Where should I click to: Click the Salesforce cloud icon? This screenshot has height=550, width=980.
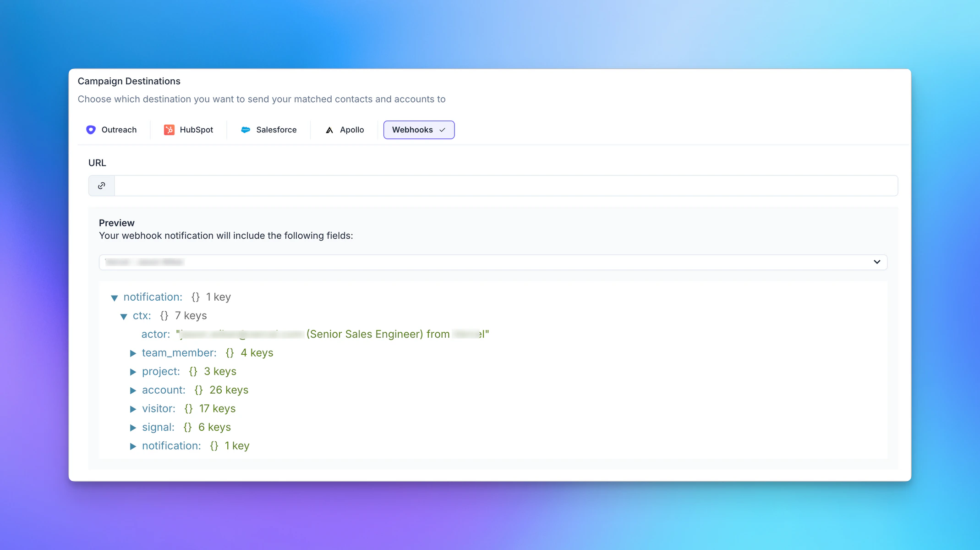tap(246, 130)
